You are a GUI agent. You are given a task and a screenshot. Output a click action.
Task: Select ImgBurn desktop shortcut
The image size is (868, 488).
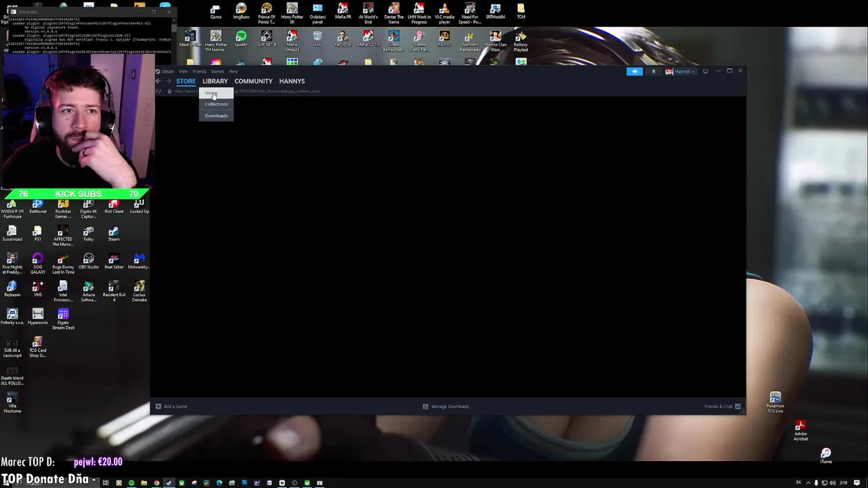241,12
